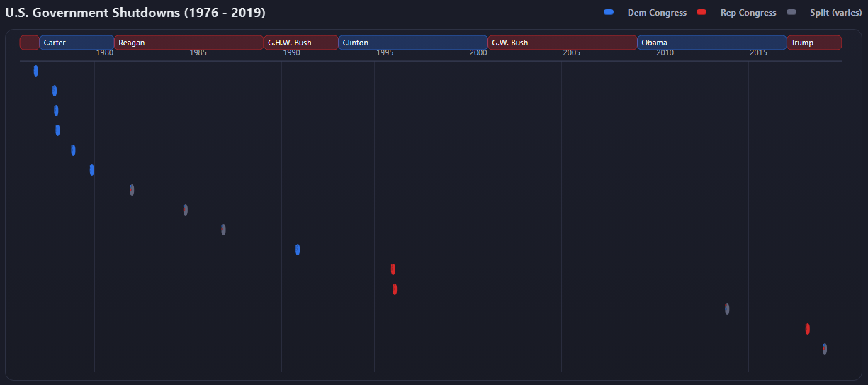Viewport: 868px width, 385px height.
Task: Click the 1979 blue shutdown marker near 1980
Action: coord(92,170)
